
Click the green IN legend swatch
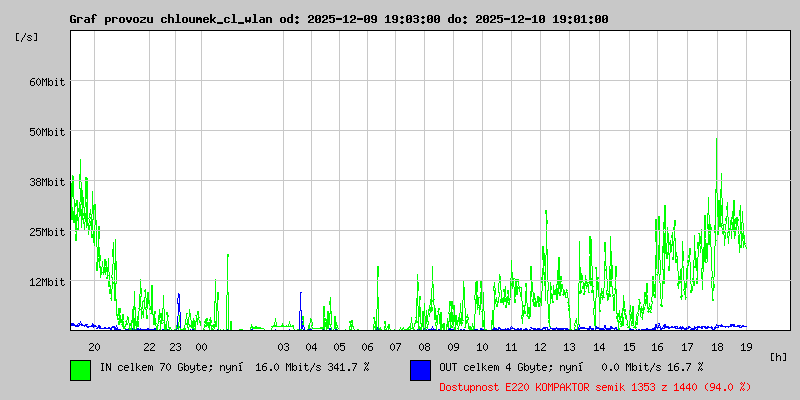[x=80, y=369]
